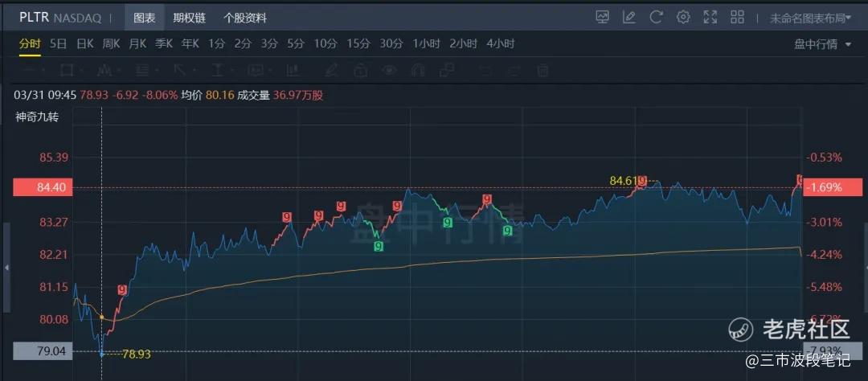The width and height of the screenshot is (868, 381).
Task: Click the 均价 80.16 average value
Action: pyautogui.click(x=208, y=95)
